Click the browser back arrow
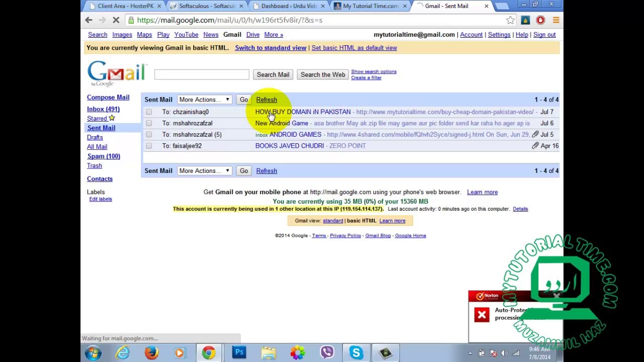 (x=89, y=20)
